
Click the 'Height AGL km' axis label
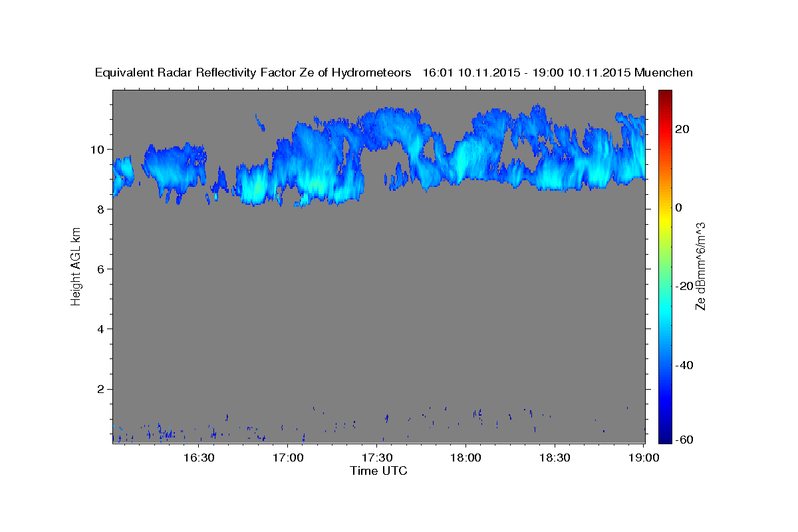[76, 266]
